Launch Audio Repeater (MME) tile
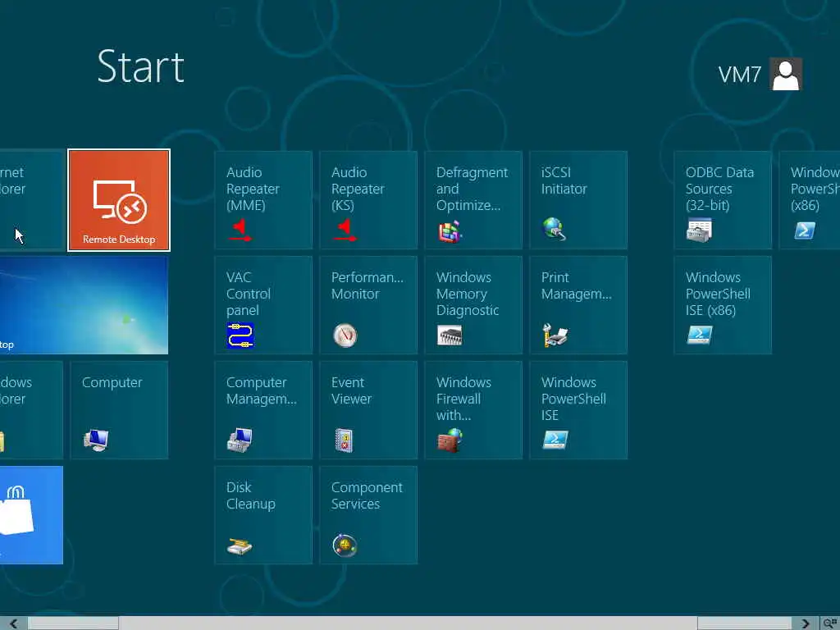Viewport: 840px width, 630px height. [x=263, y=200]
